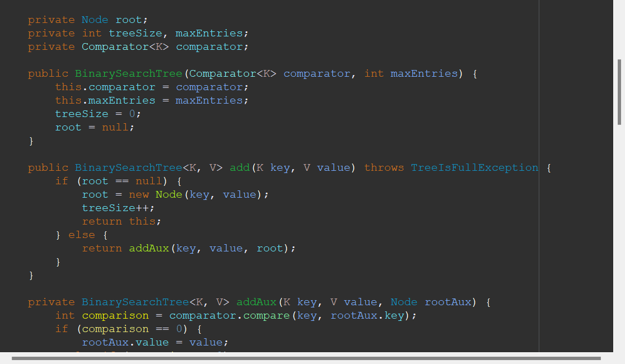Select the TreeIsFullException in the throws clause
The width and height of the screenshot is (625, 364).
pos(475,167)
